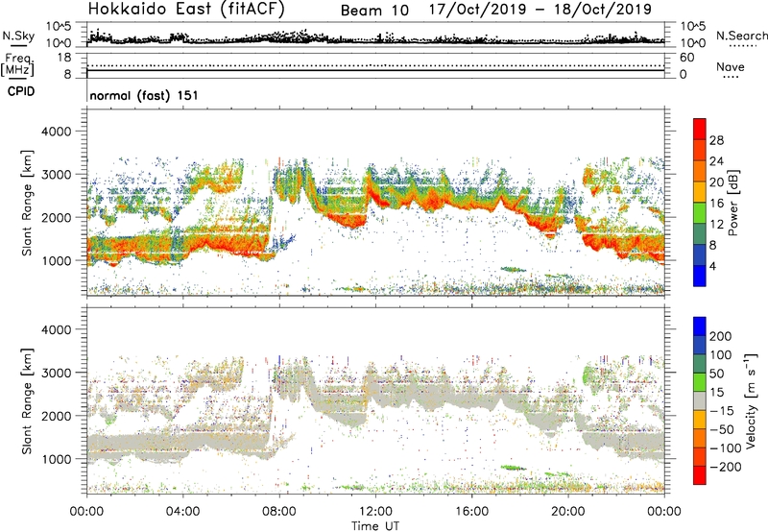Click the 'Nave' legend label

730,67
